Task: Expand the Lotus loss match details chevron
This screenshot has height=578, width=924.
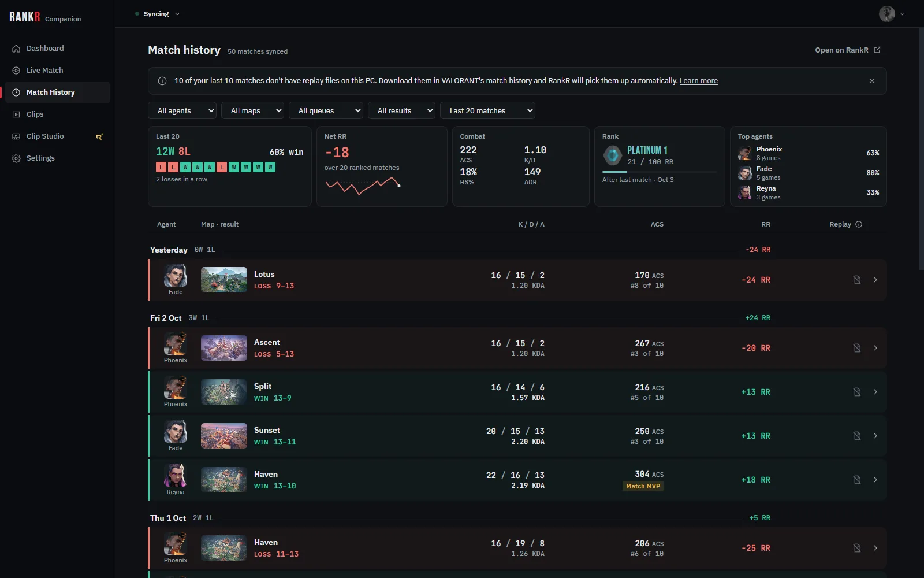Action: 875,280
